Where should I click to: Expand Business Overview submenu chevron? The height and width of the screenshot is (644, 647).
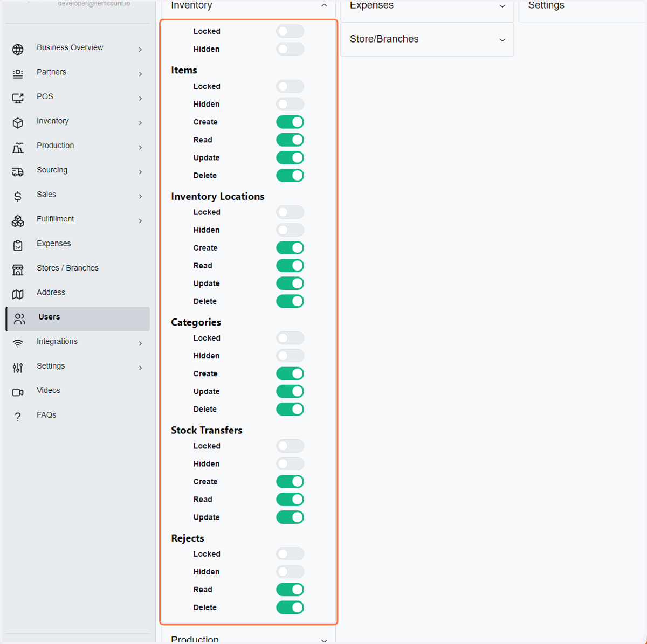point(140,50)
